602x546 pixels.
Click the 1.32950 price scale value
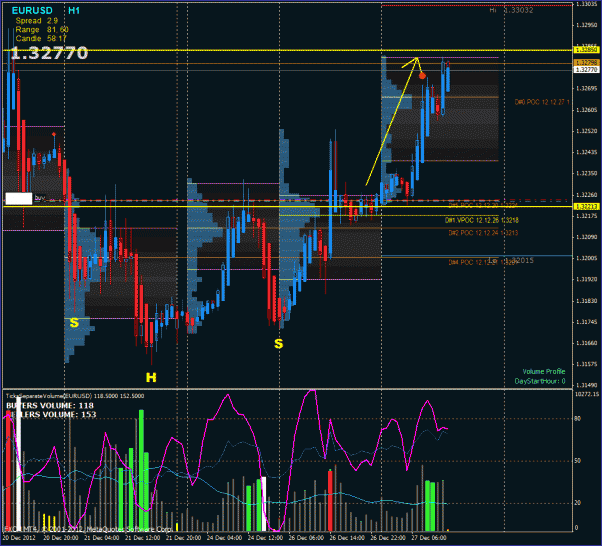click(587, 25)
